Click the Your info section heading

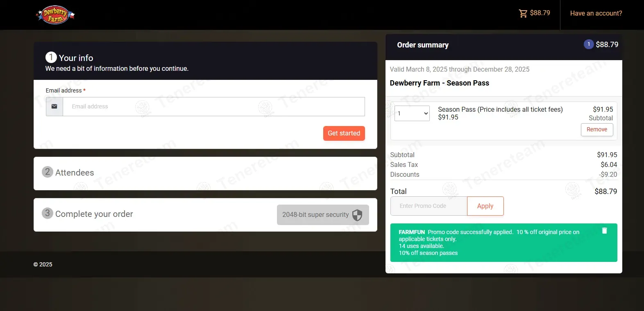click(x=76, y=58)
